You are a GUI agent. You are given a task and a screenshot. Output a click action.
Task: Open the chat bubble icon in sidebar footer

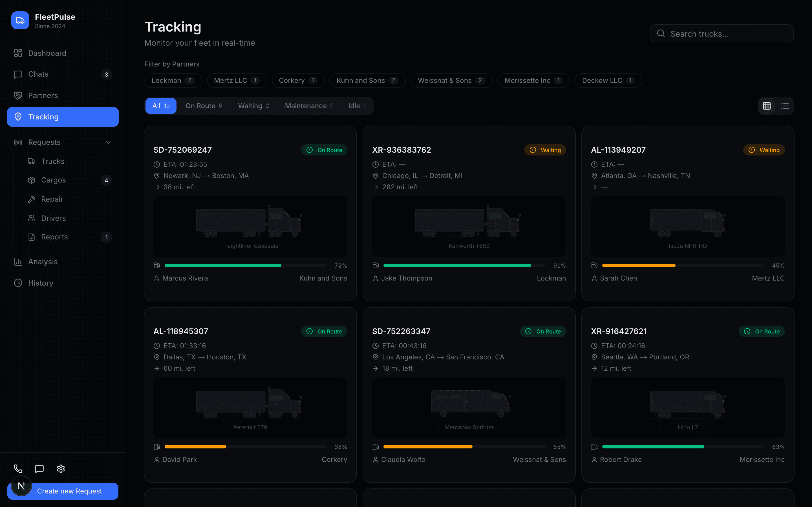point(39,468)
